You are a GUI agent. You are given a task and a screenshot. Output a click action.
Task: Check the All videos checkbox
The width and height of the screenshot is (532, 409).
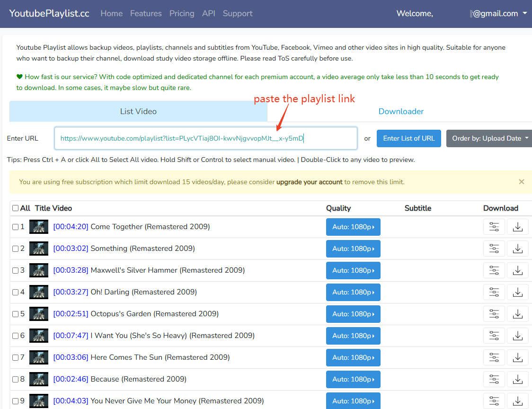coord(16,208)
